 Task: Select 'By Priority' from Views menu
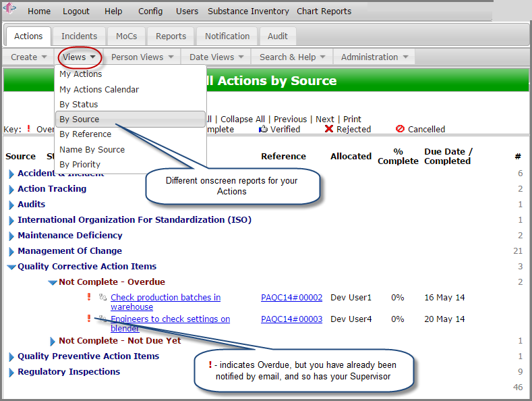pos(80,164)
